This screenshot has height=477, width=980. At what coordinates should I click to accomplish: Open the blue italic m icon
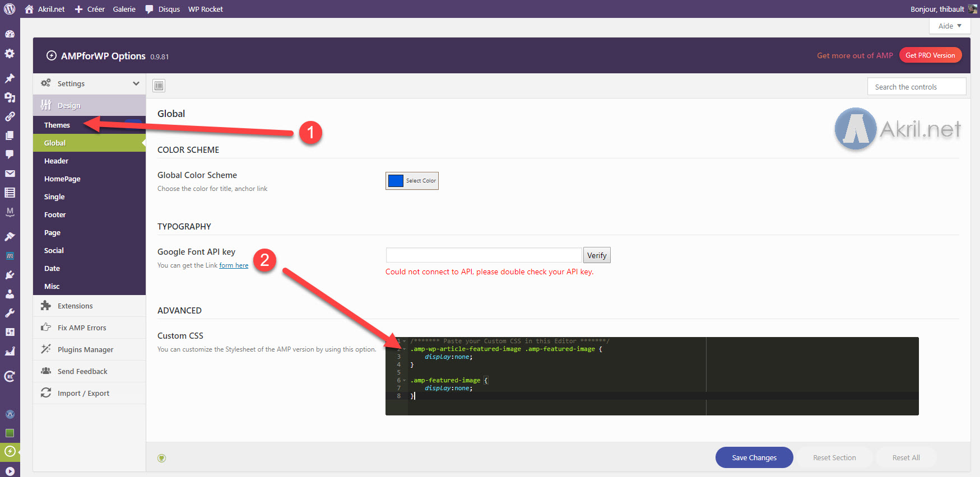tap(10, 256)
